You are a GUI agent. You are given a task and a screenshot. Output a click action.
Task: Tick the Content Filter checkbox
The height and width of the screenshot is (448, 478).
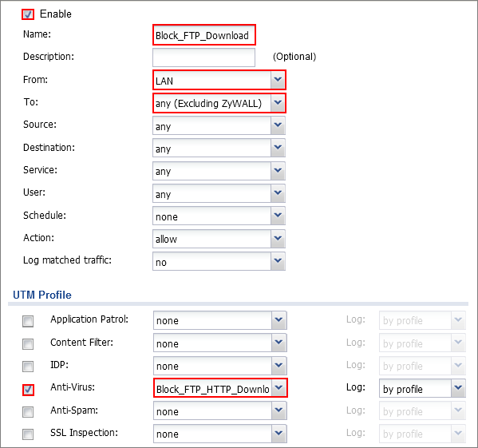(28, 344)
